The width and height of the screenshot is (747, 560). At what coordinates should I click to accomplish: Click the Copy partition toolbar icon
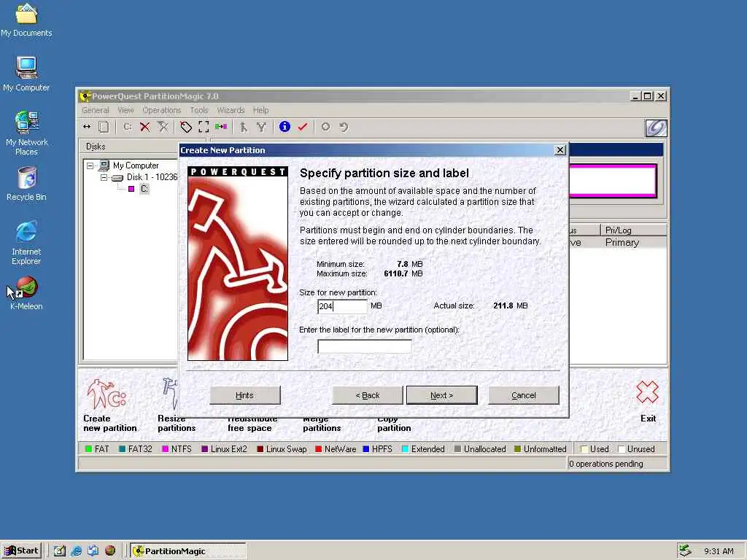tap(104, 127)
